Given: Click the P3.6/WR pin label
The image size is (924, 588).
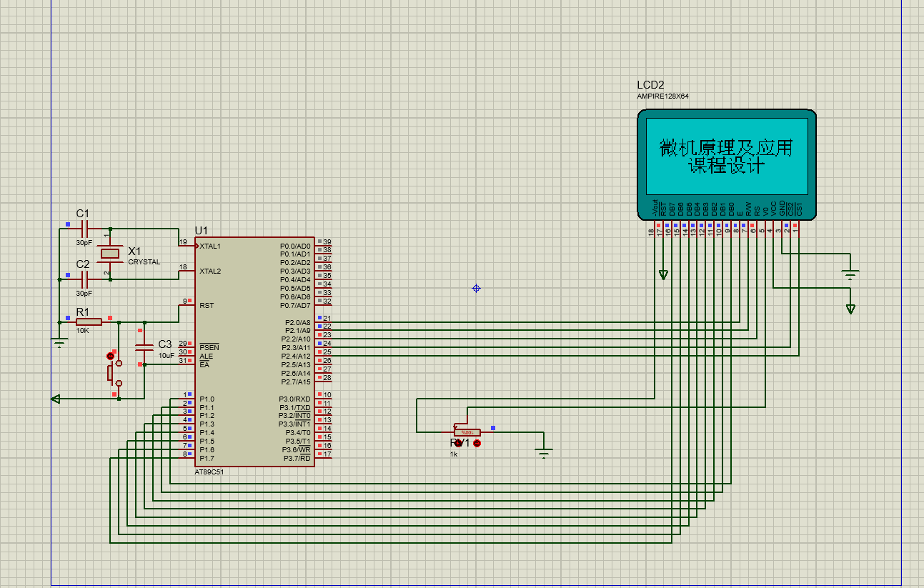Looking at the screenshot, I should 297,449.
